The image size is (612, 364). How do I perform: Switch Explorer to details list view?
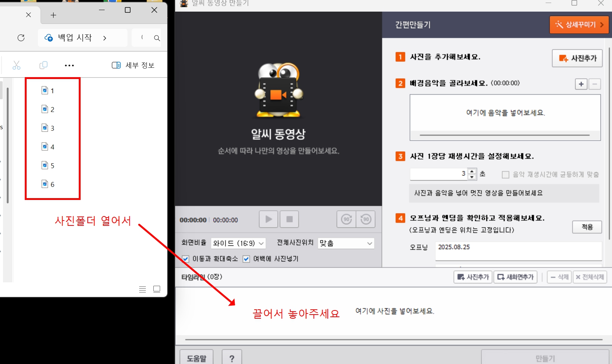point(142,289)
